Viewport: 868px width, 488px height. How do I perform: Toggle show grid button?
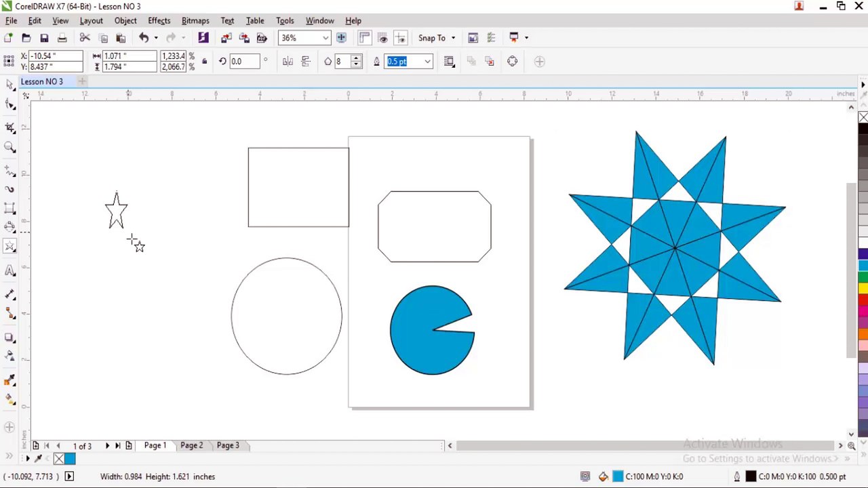[x=382, y=38]
